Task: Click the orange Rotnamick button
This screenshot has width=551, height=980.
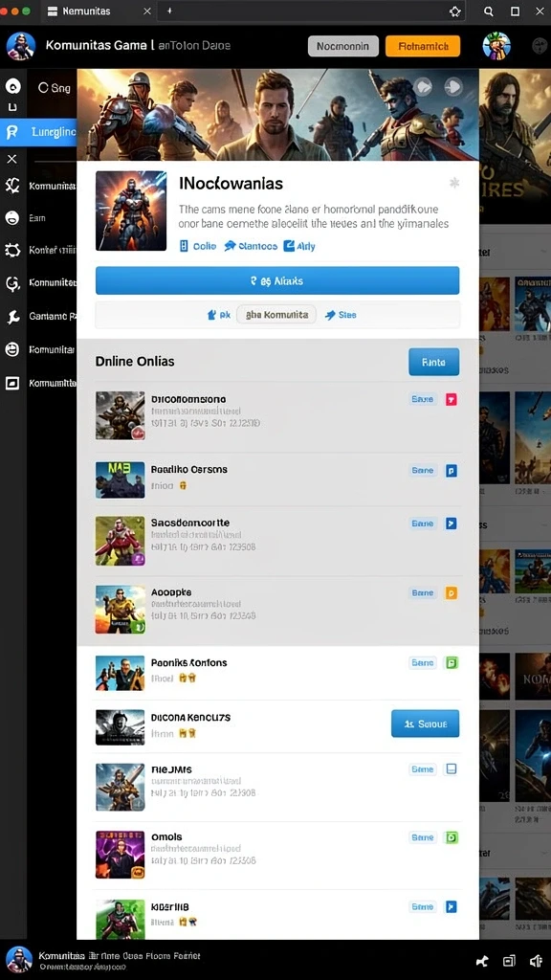Action: tap(423, 46)
